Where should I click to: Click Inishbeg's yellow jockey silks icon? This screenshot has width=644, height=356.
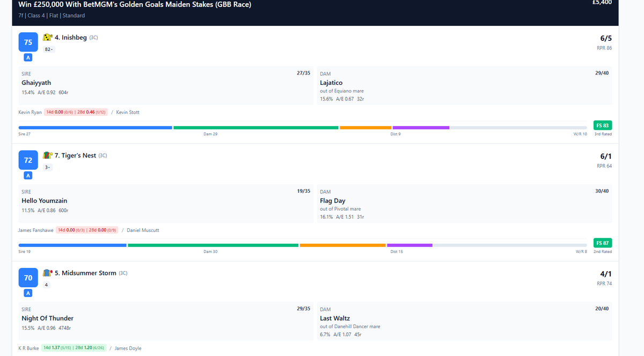pyautogui.click(x=47, y=38)
